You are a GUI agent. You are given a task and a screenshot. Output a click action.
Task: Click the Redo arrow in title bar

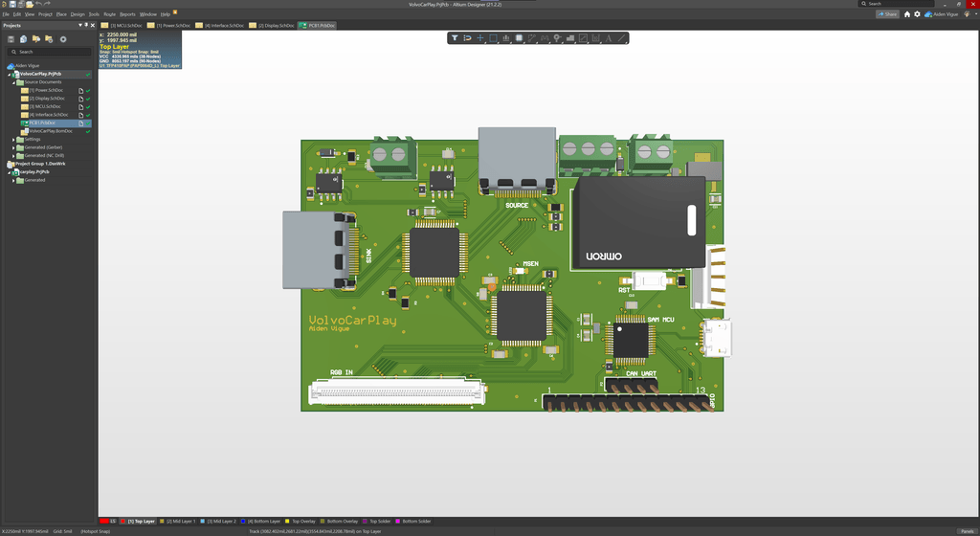pyautogui.click(x=47, y=4)
